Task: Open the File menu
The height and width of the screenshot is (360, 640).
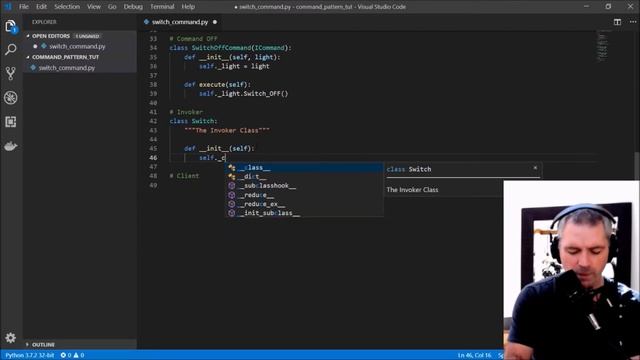Action: point(24,7)
